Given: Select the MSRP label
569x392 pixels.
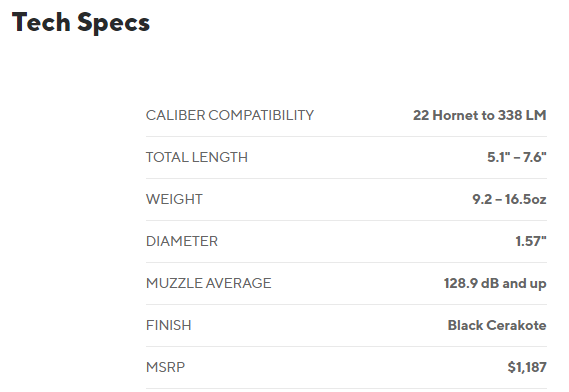Looking at the screenshot, I should [165, 367].
